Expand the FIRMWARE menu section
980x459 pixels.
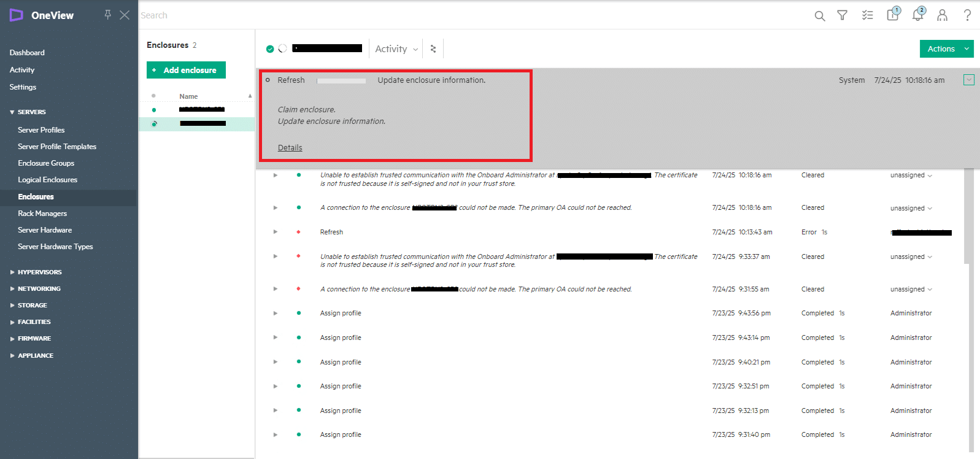click(12, 338)
